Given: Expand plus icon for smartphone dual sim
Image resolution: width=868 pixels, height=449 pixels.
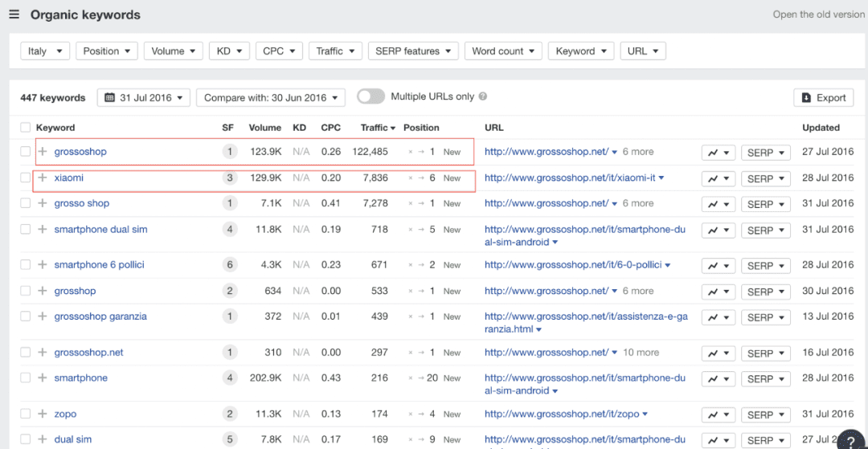Looking at the screenshot, I should [43, 230].
